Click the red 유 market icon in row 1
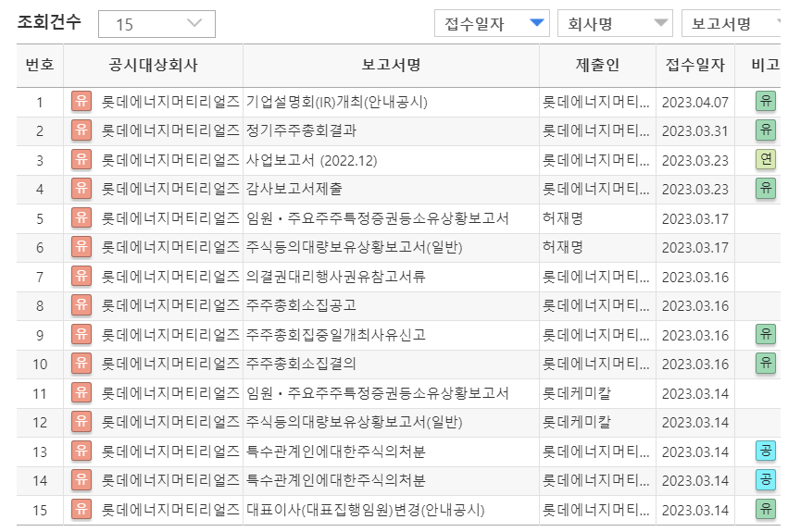Screen dimensions: 788x532 pos(81,102)
